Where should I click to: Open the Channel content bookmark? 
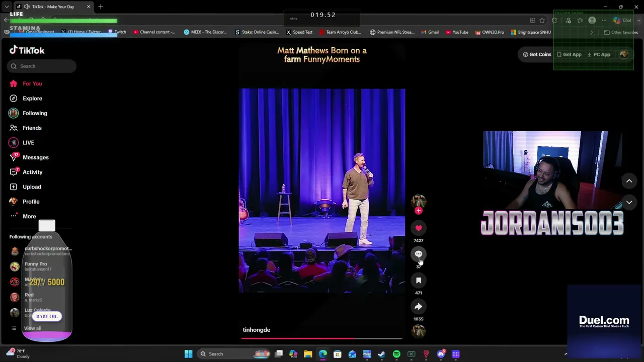point(154,32)
